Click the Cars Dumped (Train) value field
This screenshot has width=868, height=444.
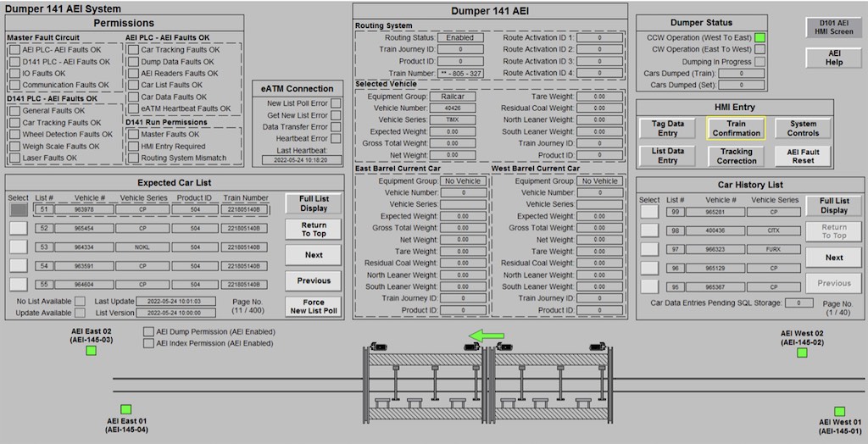click(x=742, y=73)
